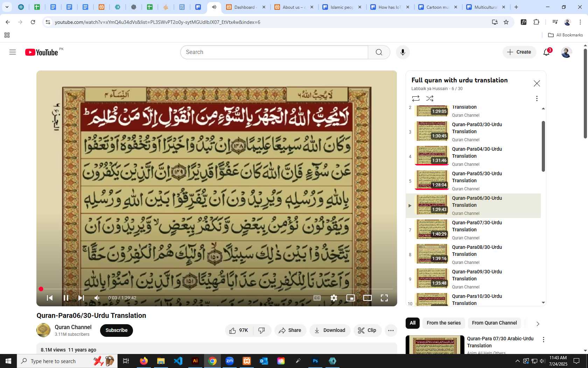Click the Quran Channel avatar
588x368 pixels.
(43, 330)
